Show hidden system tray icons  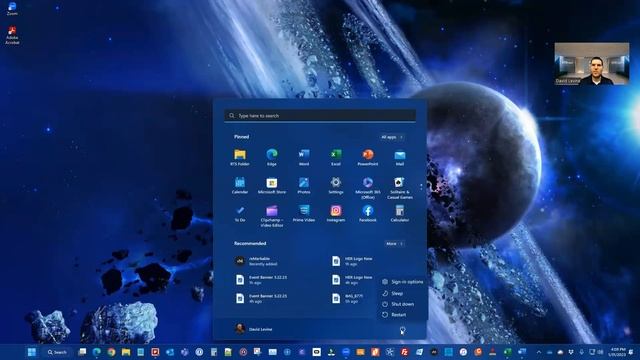coord(539,352)
